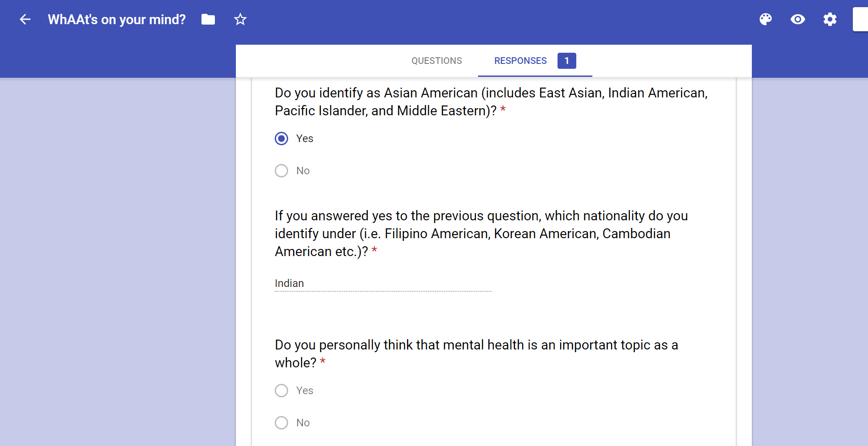The width and height of the screenshot is (868, 446).
Task: Click the white Send button at top right
Action: click(x=861, y=19)
